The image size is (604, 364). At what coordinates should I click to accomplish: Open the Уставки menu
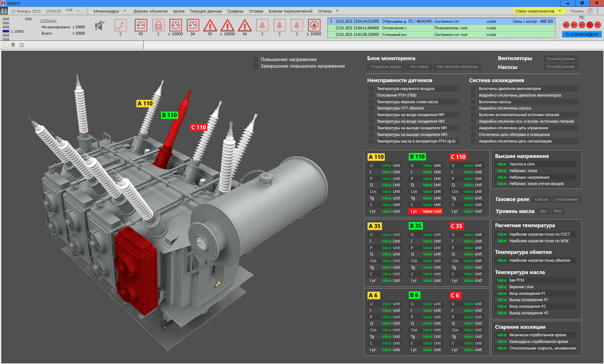tap(256, 11)
